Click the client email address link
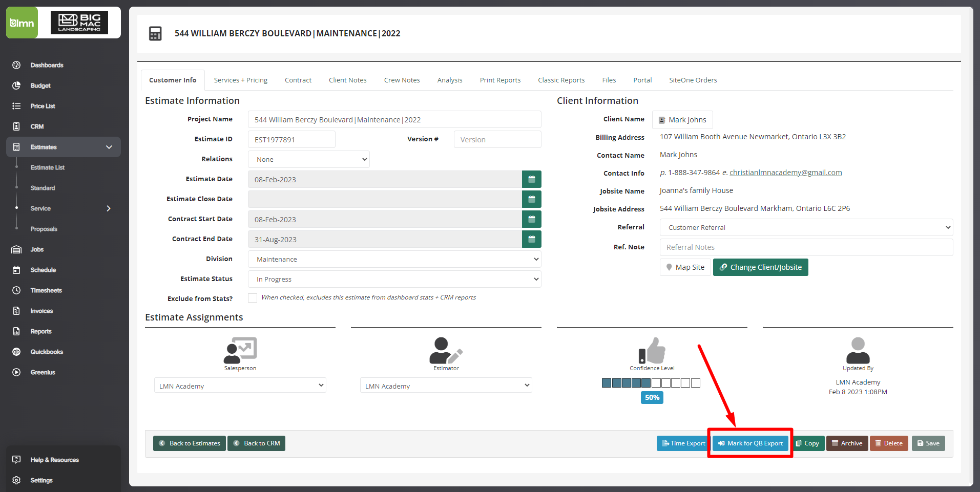Viewport: 980px width, 492px height. (785, 173)
